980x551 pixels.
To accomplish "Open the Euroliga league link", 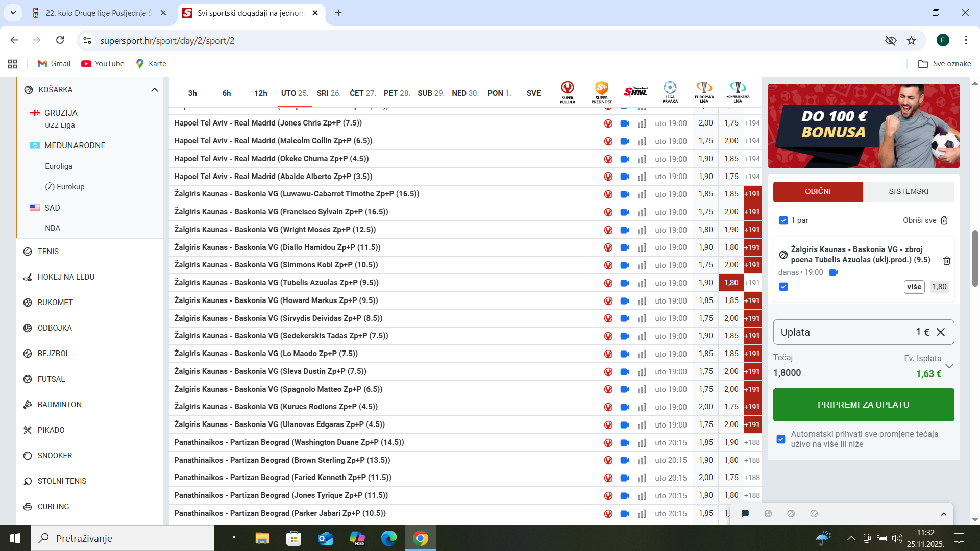I will [59, 166].
